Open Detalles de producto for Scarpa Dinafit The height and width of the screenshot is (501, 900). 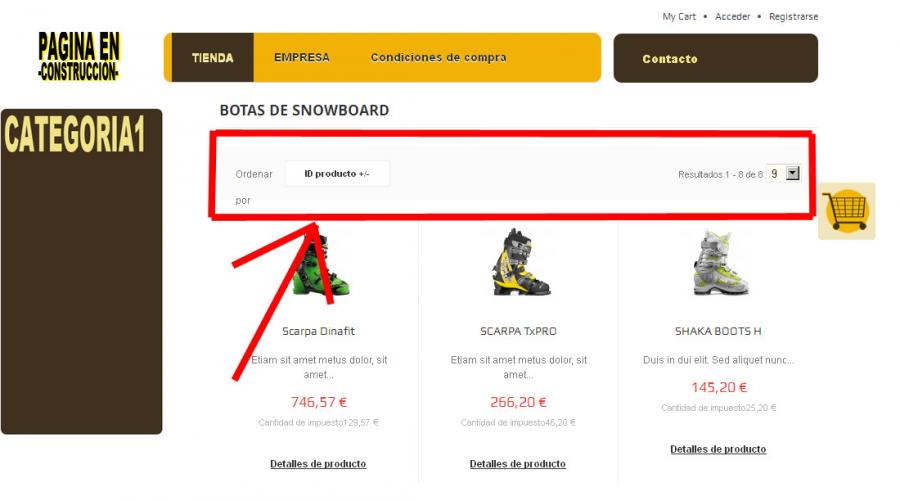coord(318,464)
